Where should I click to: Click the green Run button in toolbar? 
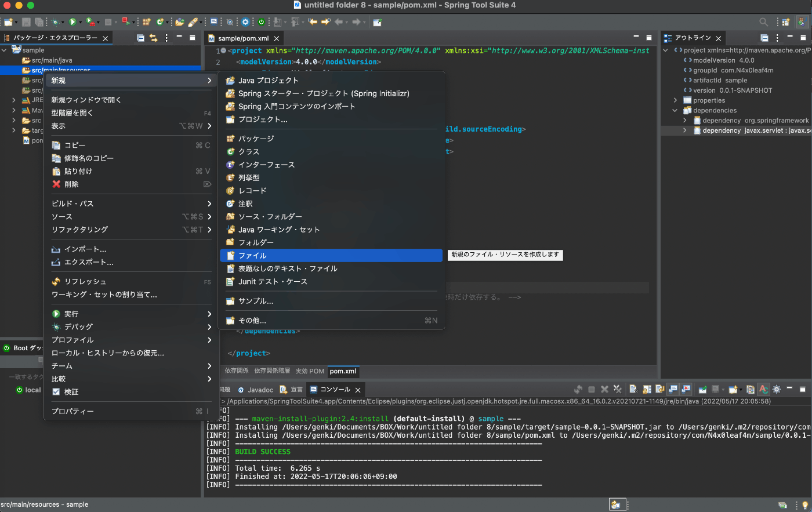[x=72, y=22]
